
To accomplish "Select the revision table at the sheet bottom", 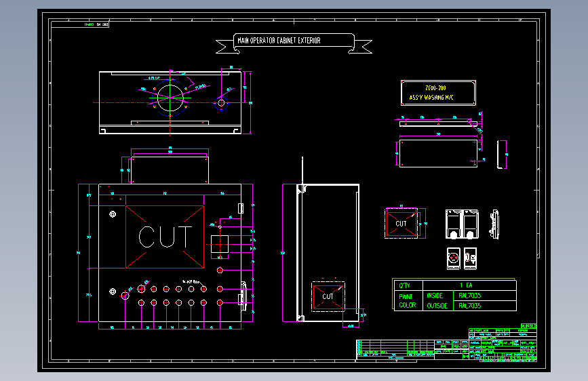I will pos(395,350).
